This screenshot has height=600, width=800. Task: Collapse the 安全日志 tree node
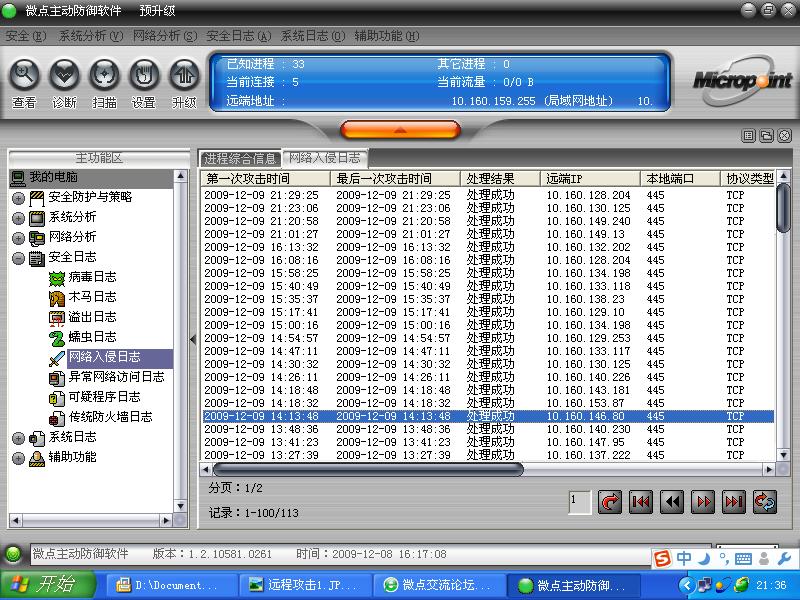pos(18,258)
